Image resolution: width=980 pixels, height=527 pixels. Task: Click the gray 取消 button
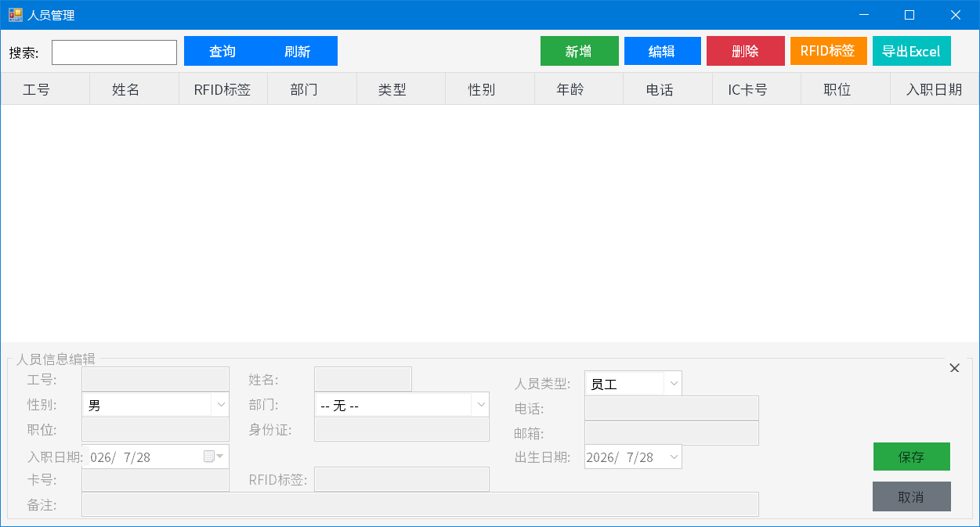pyautogui.click(x=911, y=496)
